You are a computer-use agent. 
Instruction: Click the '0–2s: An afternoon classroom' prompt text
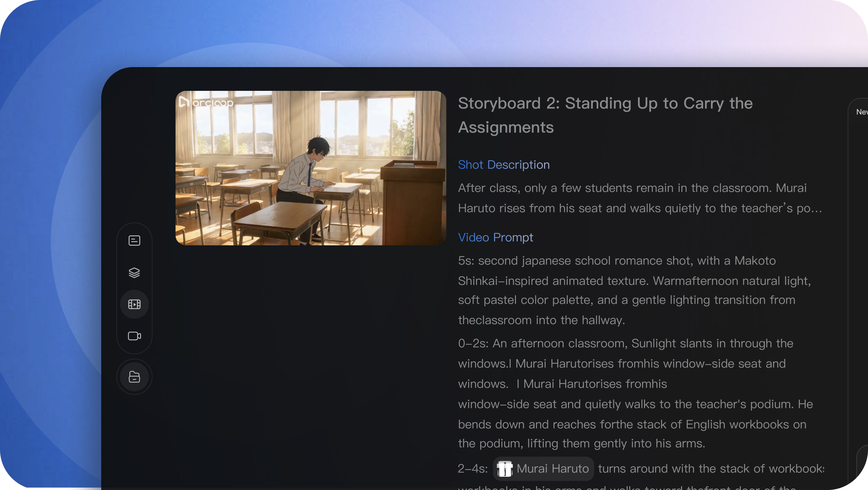[x=635, y=393]
